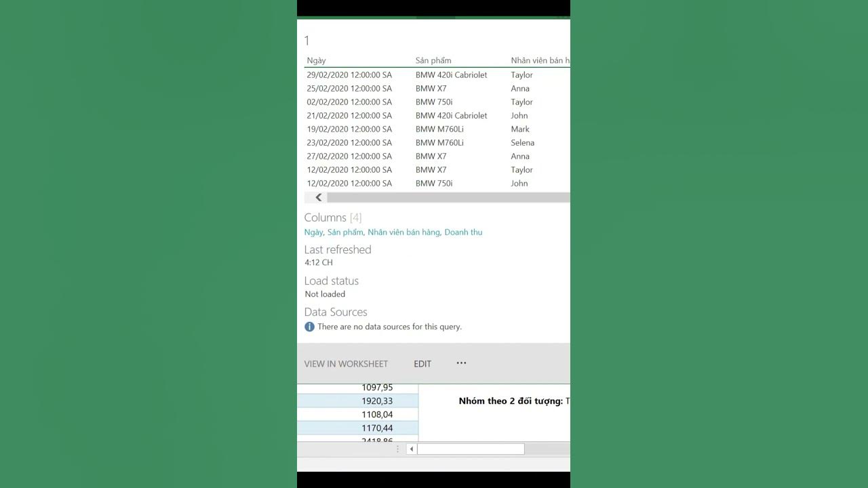868x488 pixels.
Task: Click the Nhóm theo 2 đối tượng text
Action: click(x=511, y=401)
